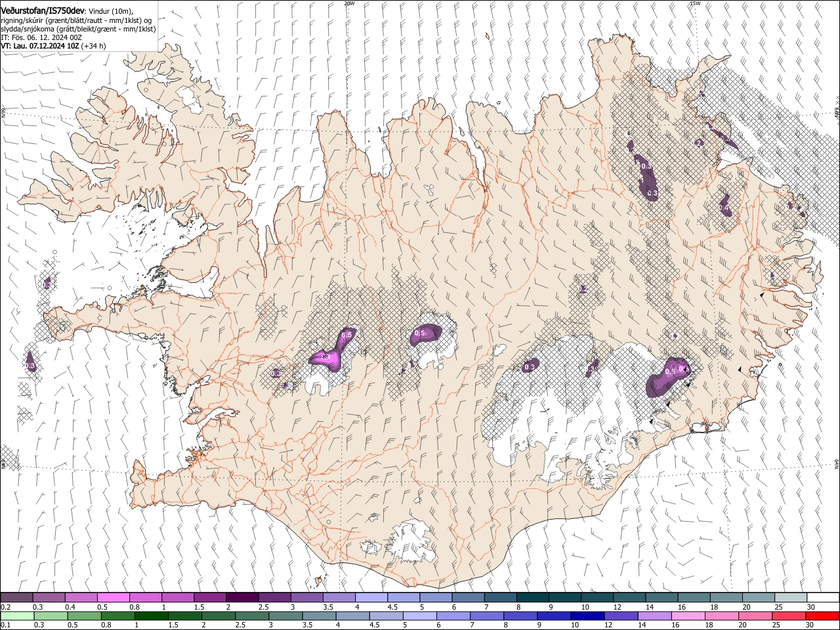Pick the bright pink 0.5–0.8 swatch on upper scale
The height and width of the screenshot is (630, 840).
[113, 598]
